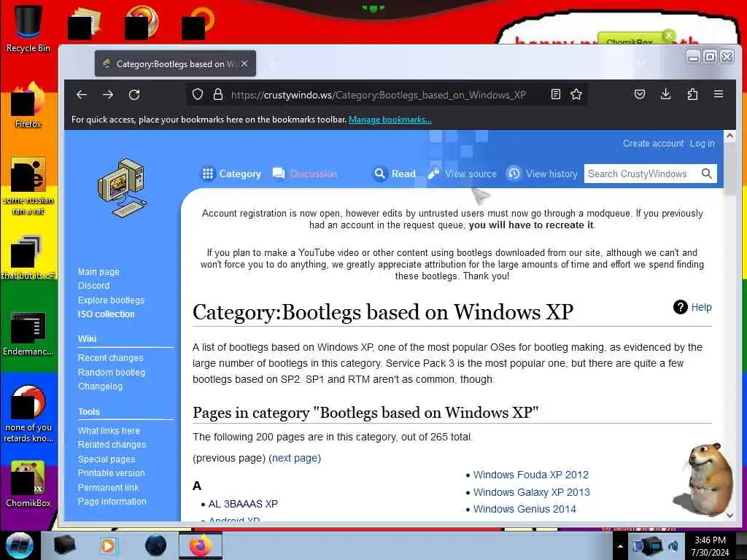Image resolution: width=747 pixels, height=560 pixels.
Task: Open the extensions puzzle-piece icon
Action: click(x=693, y=94)
